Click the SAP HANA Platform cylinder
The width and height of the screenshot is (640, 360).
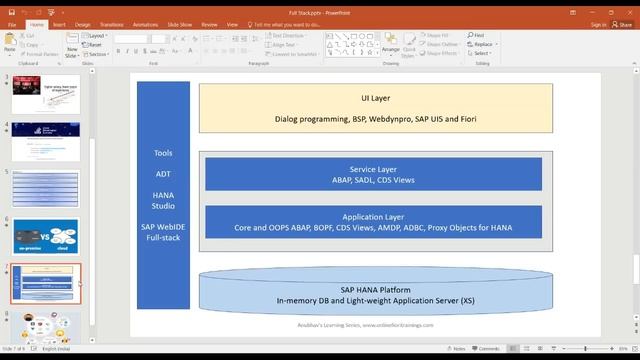[x=376, y=291]
